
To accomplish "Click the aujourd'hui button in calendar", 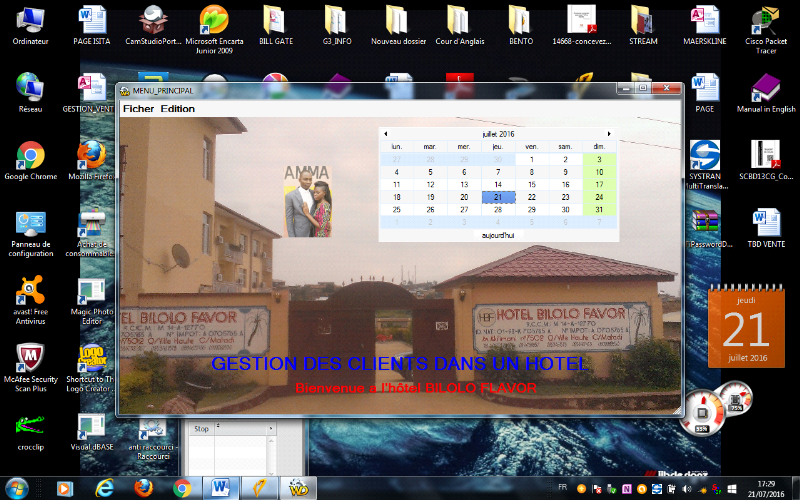I will coord(498,235).
